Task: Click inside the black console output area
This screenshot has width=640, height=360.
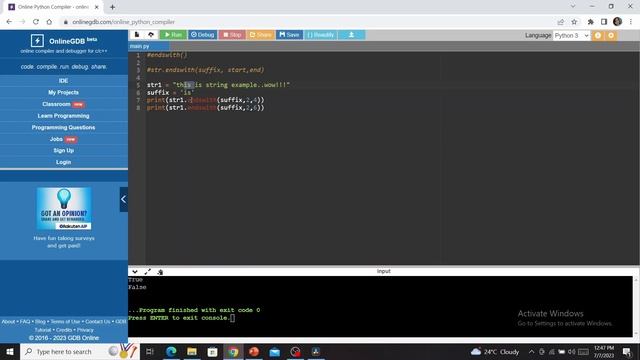Action: point(380,306)
